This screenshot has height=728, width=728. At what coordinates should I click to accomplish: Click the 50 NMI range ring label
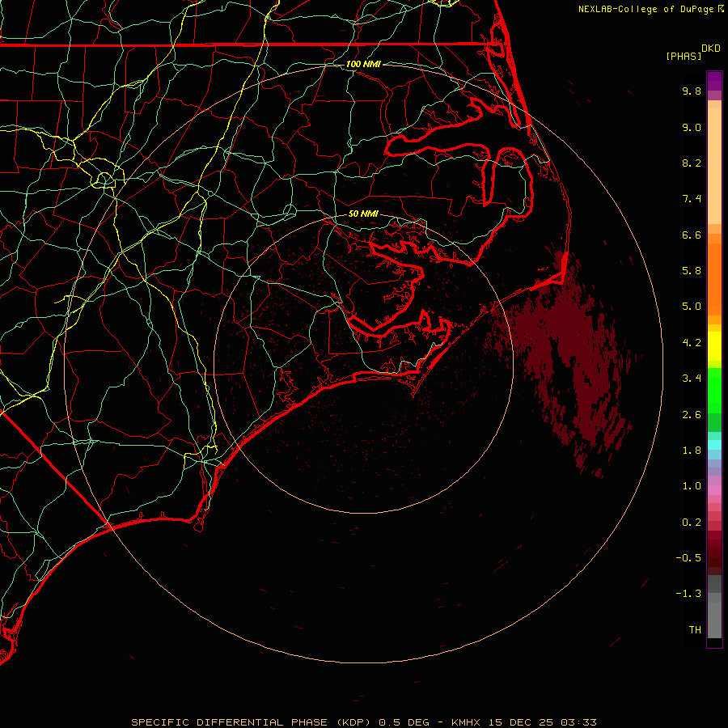pyautogui.click(x=363, y=214)
